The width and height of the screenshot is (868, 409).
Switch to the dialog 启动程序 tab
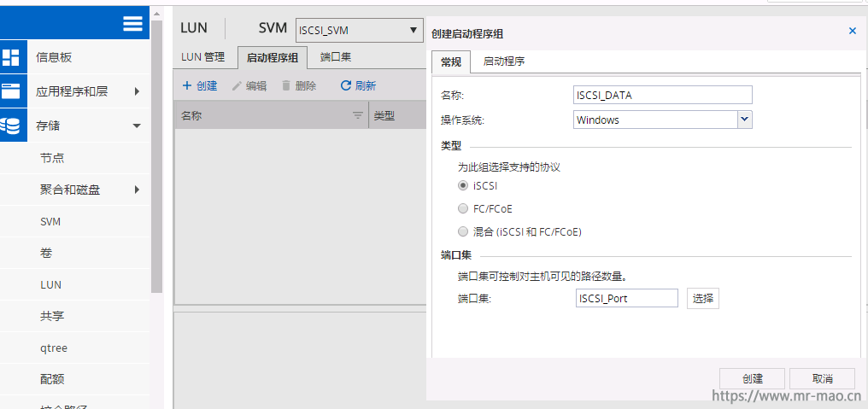point(504,61)
